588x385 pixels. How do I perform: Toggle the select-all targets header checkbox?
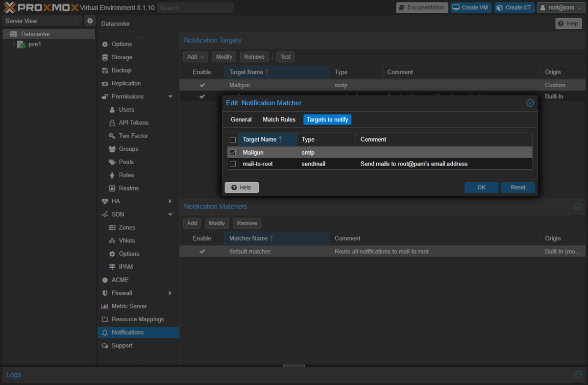[x=233, y=140]
